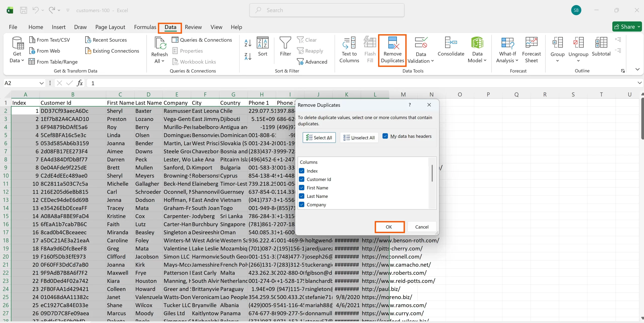Switch to the Formulas tab
644x323 pixels.
coord(145,27)
